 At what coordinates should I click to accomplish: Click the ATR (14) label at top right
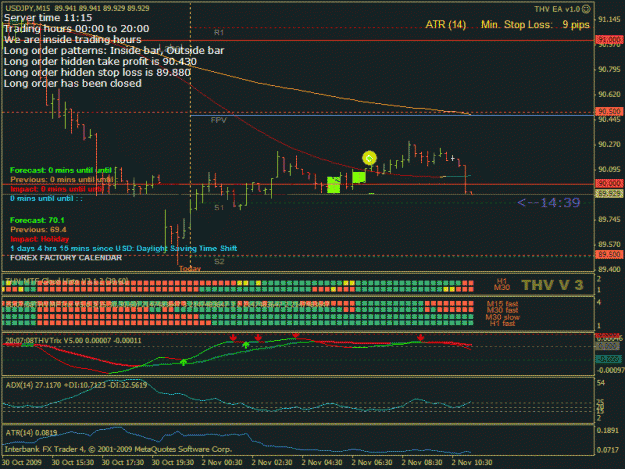coord(446,25)
